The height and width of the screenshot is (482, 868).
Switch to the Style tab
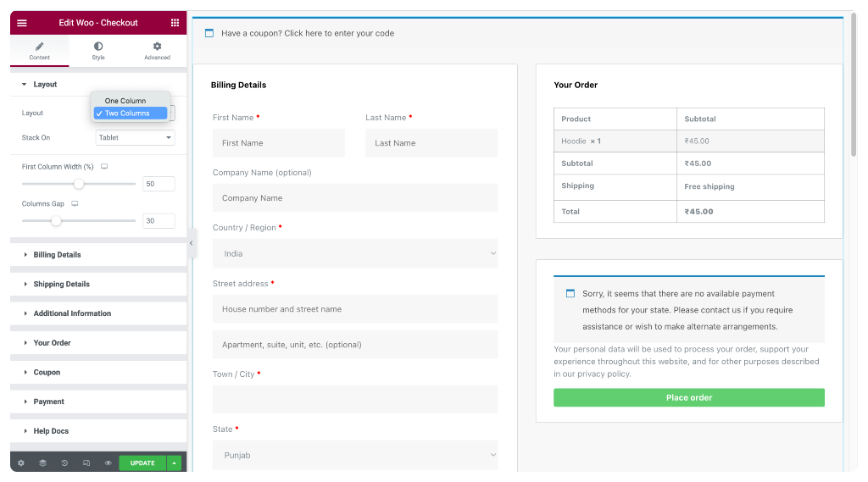pos(98,51)
